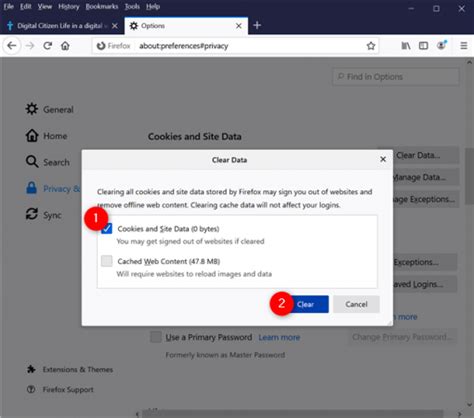Open the Tools menu
The image size is (474, 418).
point(132,6)
